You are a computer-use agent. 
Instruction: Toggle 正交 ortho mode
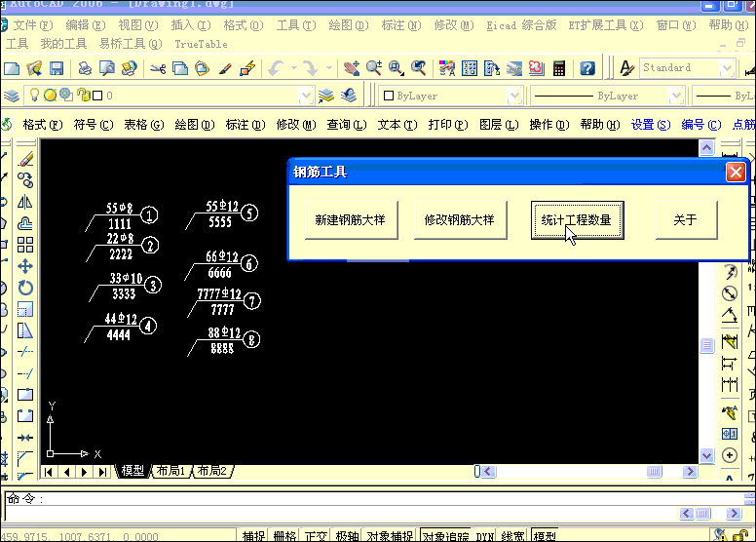point(316,536)
